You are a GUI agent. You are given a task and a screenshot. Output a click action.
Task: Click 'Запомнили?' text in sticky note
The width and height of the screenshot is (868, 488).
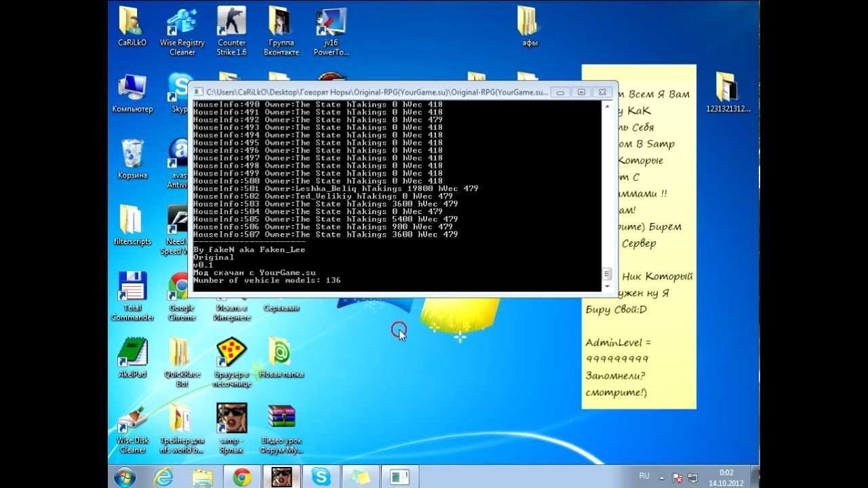coord(615,375)
